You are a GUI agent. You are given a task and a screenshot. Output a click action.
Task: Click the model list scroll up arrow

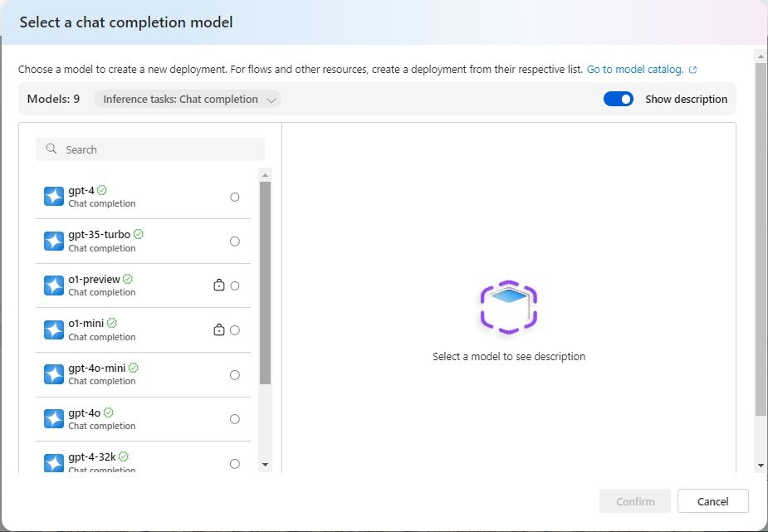(265, 175)
